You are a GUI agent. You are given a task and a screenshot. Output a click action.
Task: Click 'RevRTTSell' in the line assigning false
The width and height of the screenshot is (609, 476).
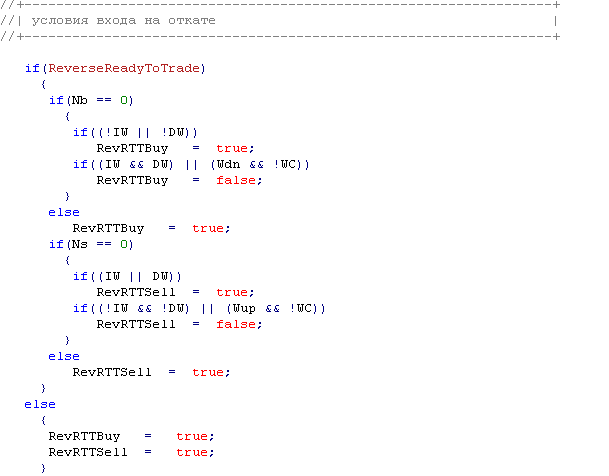point(136,324)
